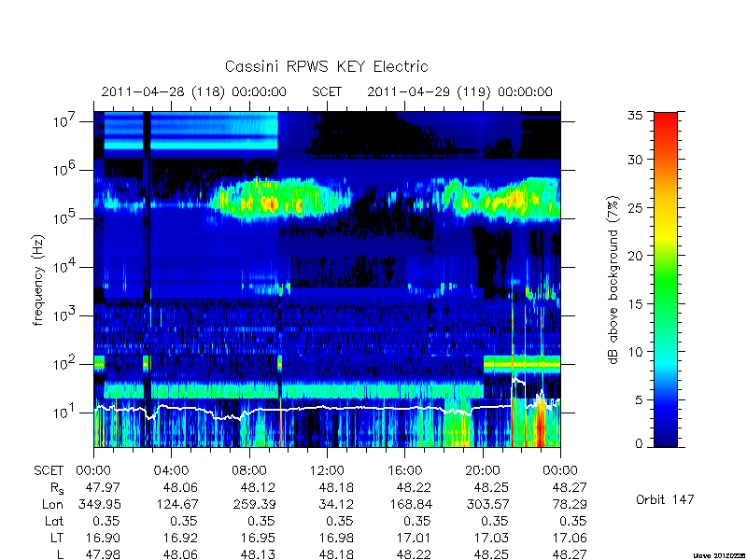Click the 08:00 time tick label

(249, 471)
